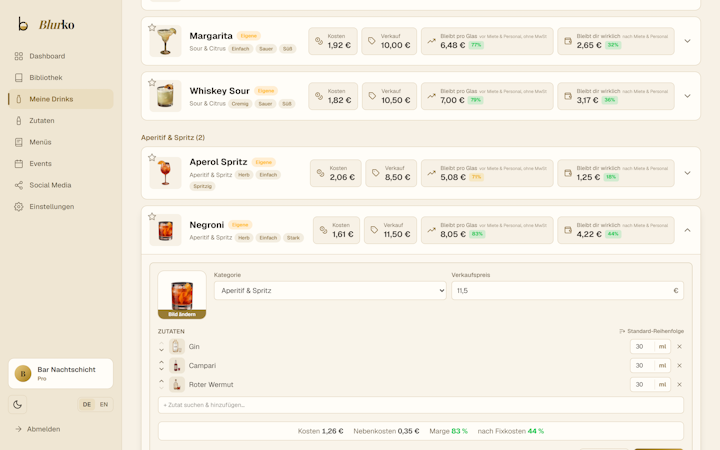This screenshot has height=450, width=720.
Task: Apply Standard-Reihenfolge to ingredients
Action: (652, 331)
